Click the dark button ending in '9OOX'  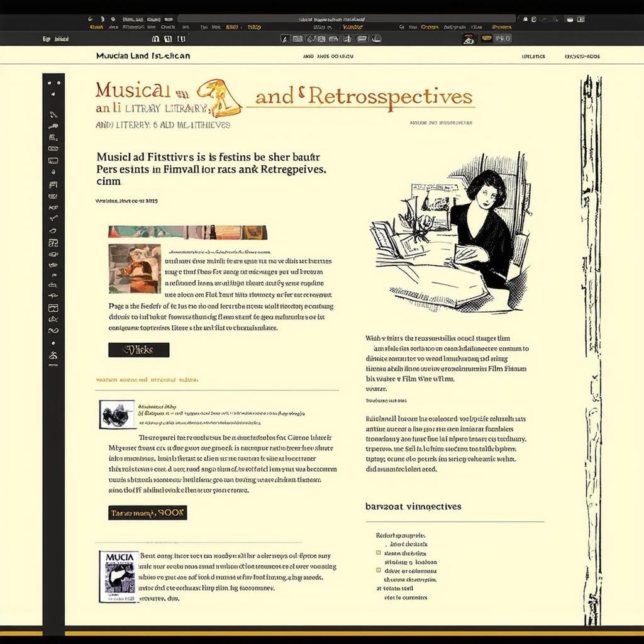point(147,513)
